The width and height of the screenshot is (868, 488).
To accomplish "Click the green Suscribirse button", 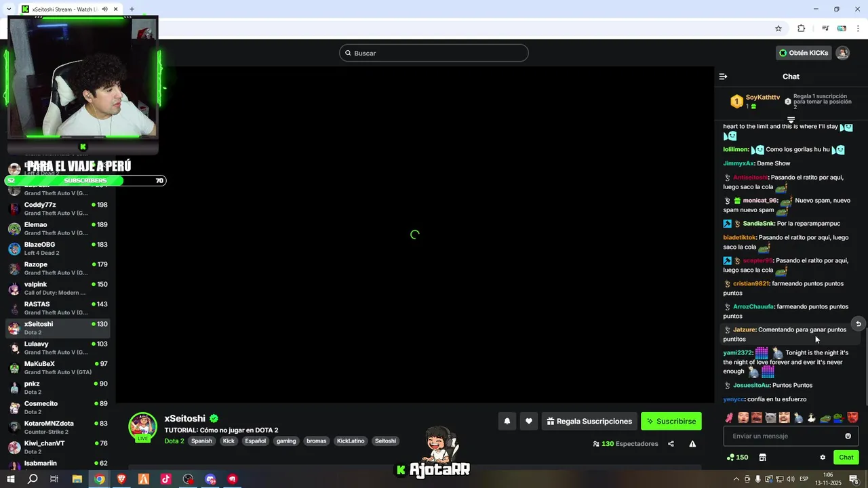I will [671, 421].
